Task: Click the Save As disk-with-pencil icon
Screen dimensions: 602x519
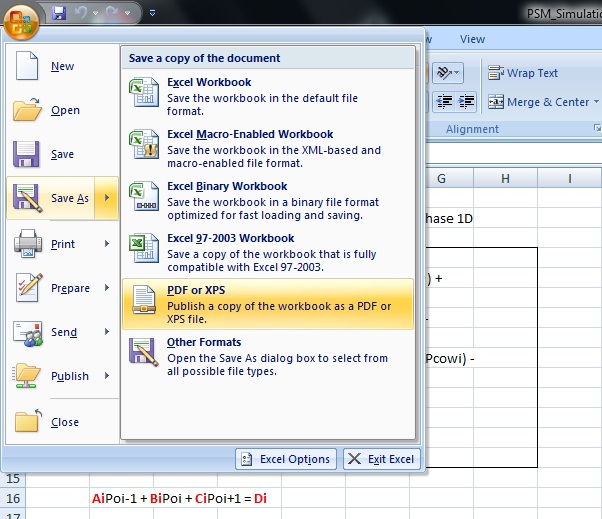Action: click(27, 198)
